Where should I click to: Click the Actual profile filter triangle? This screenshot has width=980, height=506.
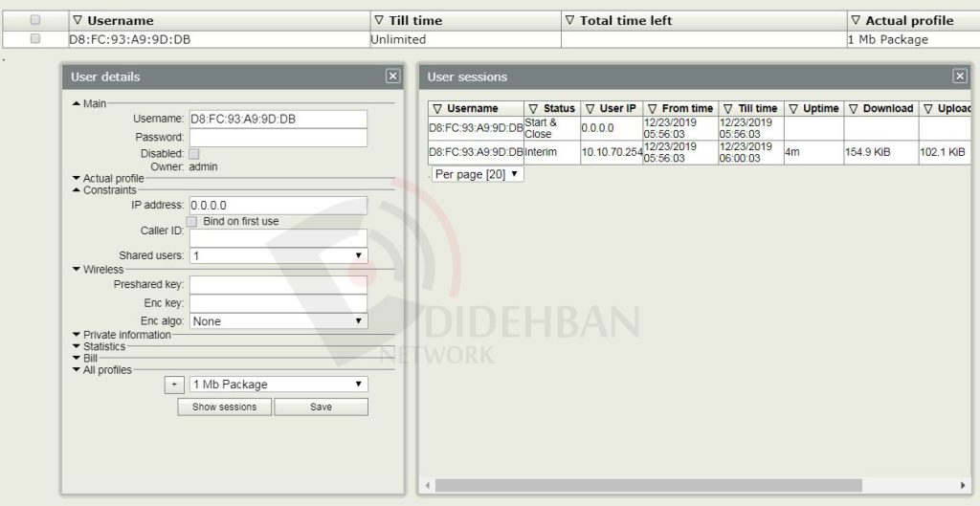click(856, 20)
